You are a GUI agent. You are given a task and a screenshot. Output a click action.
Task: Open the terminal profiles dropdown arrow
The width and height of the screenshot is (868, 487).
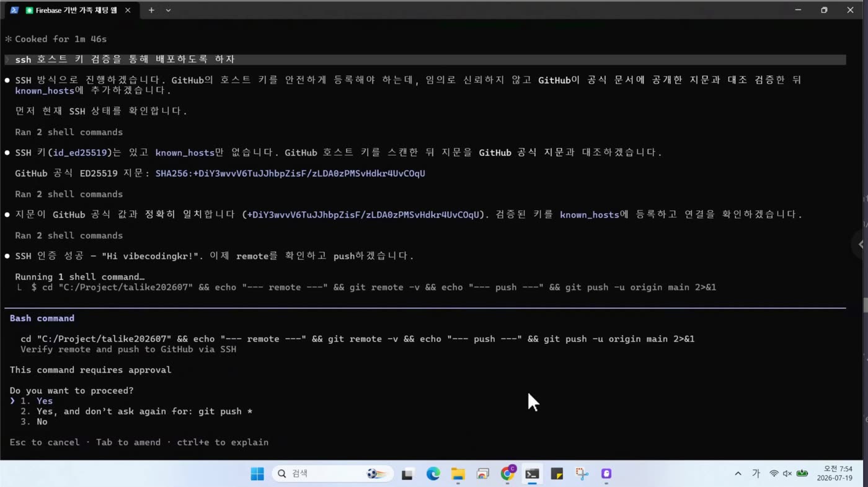point(168,10)
